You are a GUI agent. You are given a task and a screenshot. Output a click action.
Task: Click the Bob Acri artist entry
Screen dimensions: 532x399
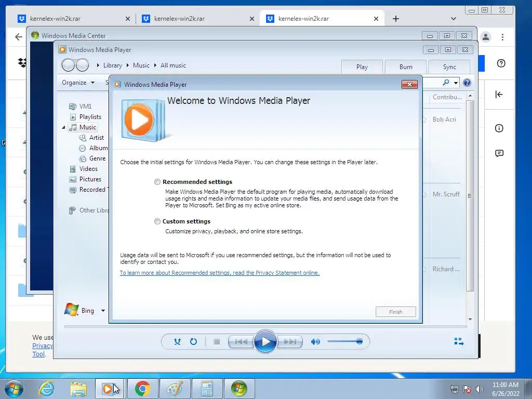pos(444,119)
